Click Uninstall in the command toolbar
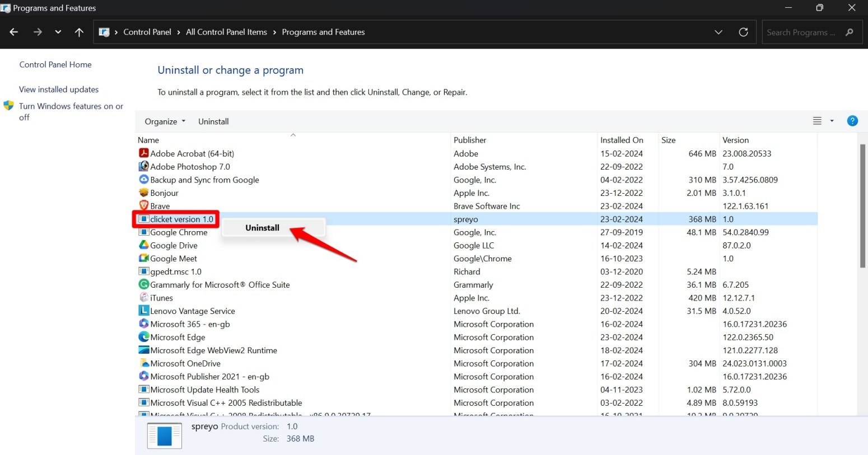868x455 pixels. click(x=213, y=121)
